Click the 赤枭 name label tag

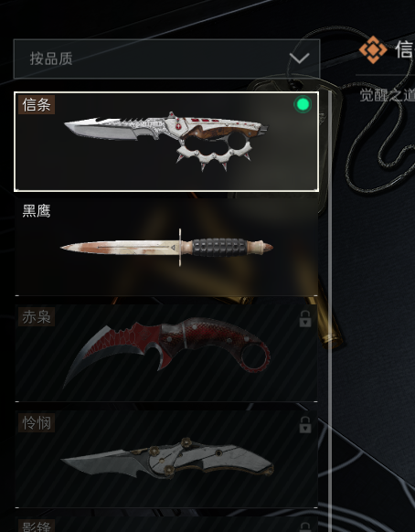pyautogui.click(x=37, y=317)
